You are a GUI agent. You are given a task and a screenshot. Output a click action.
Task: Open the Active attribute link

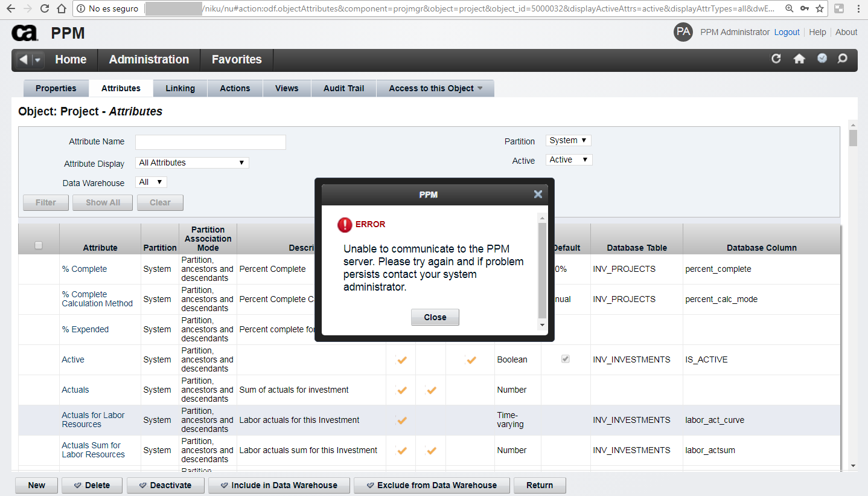(x=73, y=359)
